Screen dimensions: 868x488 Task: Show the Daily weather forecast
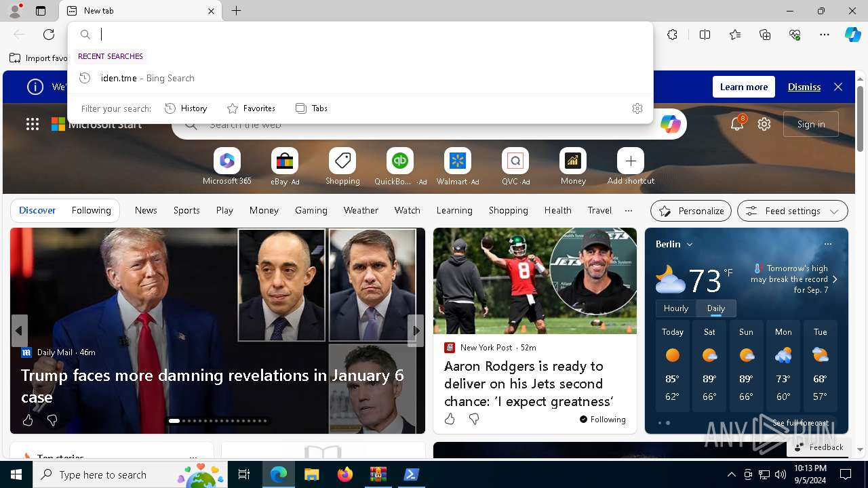pos(716,308)
